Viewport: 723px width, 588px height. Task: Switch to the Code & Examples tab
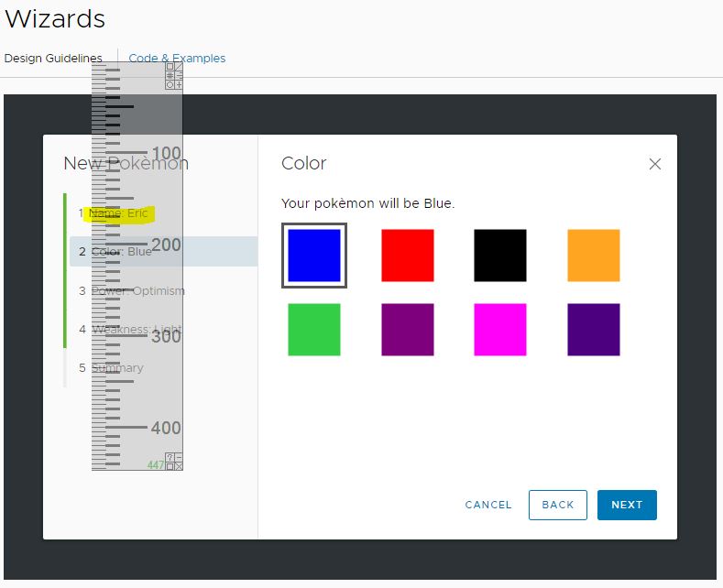tap(177, 58)
